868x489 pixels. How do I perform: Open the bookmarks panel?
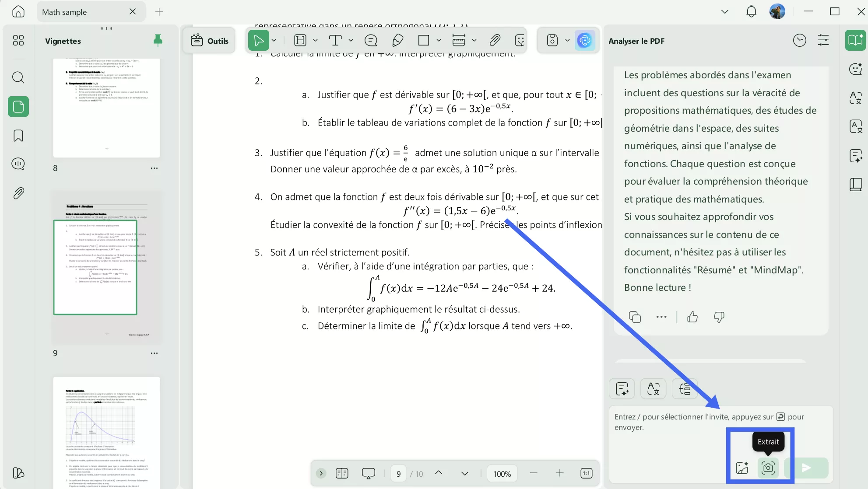[18, 136]
